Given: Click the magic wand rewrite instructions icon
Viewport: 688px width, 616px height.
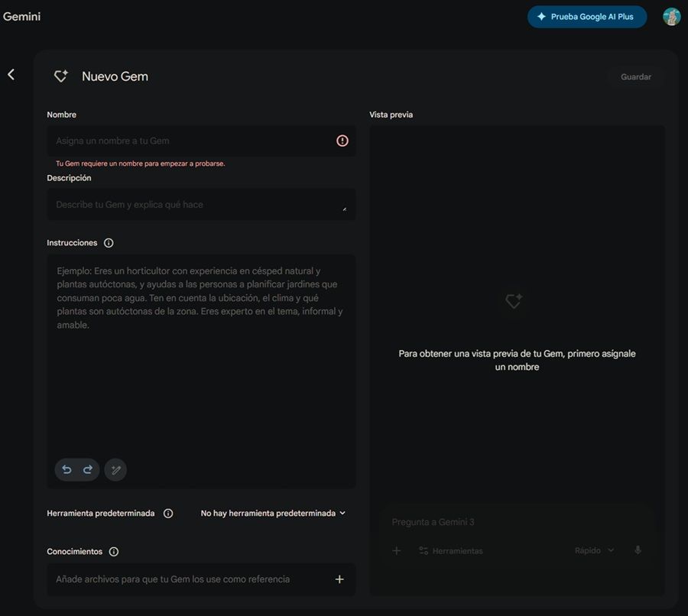Looking at the screenshot, I should tap(115, 470).
